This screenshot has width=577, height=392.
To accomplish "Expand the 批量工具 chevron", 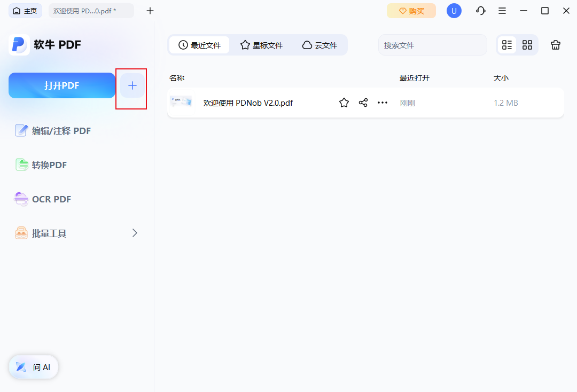I will [x=135, y=233].
